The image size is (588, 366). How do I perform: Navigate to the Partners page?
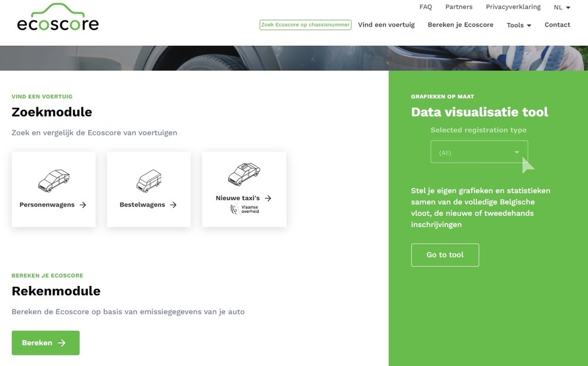click(x=459, y=7)
